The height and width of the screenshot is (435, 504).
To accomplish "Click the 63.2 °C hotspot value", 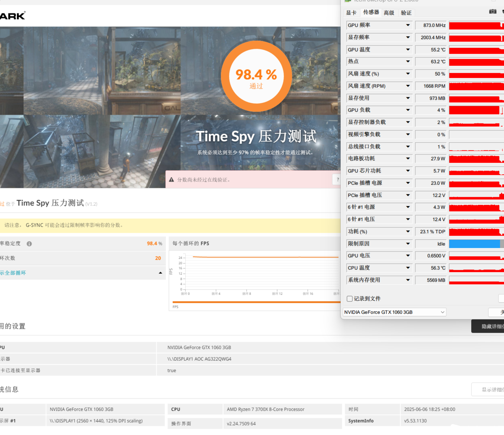I will tap(431, 62).
